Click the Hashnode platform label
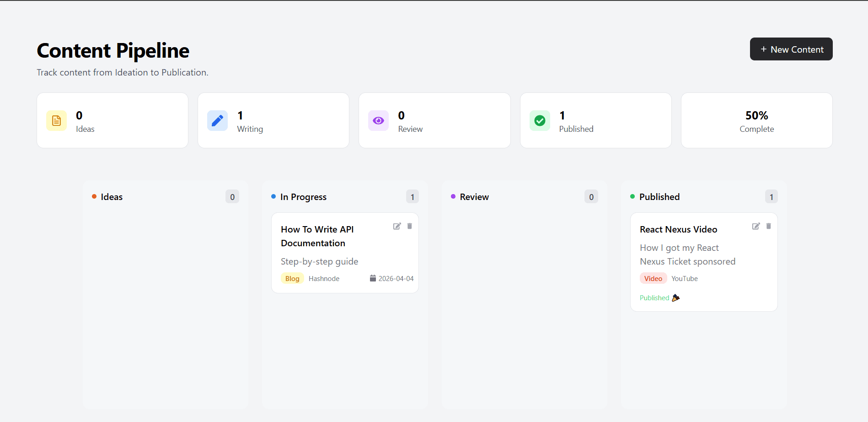 [x=324, y=278]
